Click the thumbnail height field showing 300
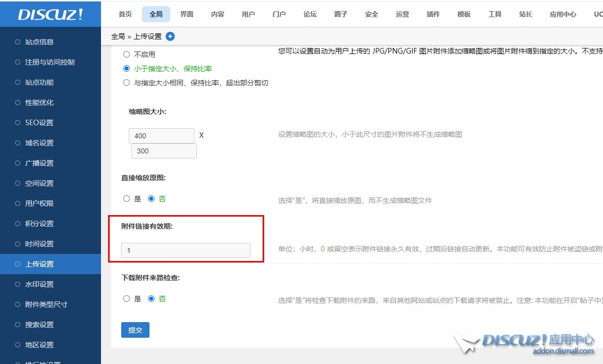The height and width of the screenshot is (364, 603). point(164,151)
